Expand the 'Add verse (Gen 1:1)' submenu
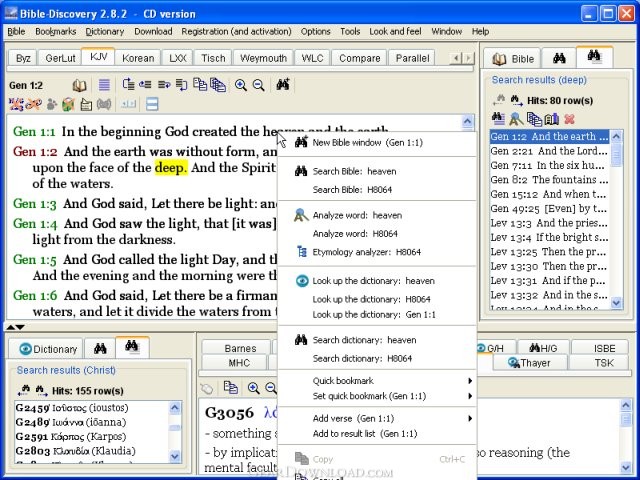 tap(377, 418)
